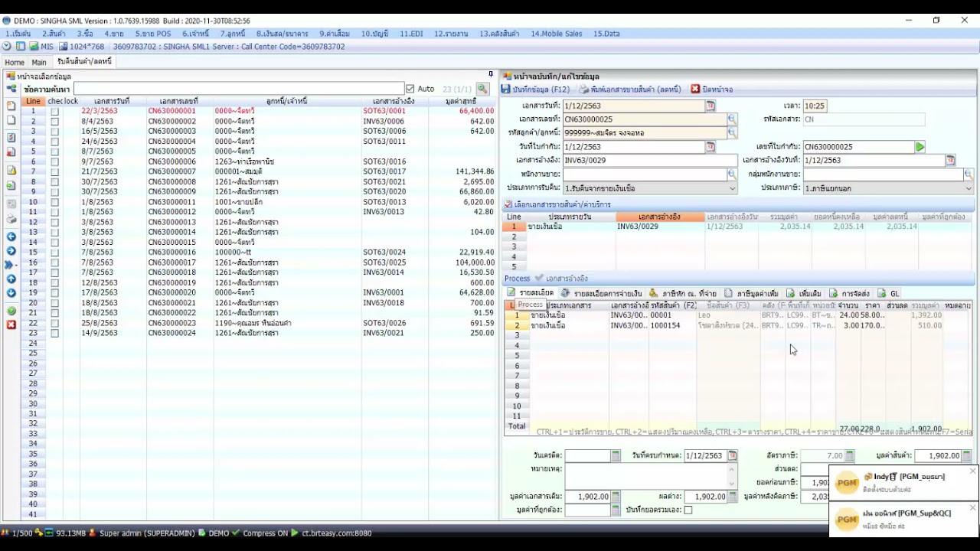Click the search magnifier beside เอกสารเลขที่ field
This screenshot has height=551, width=980.
tap(732, 119)
